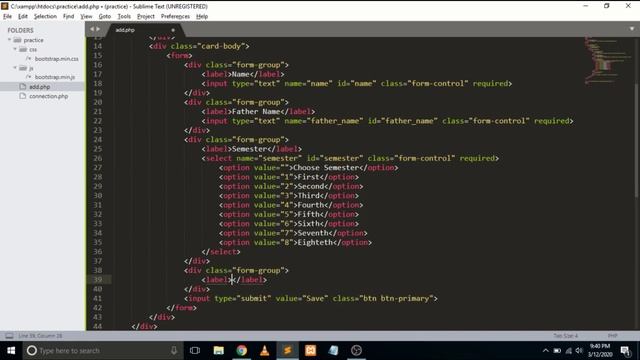Open the Edit menu

pyautogui.click(x=23, y=16)
